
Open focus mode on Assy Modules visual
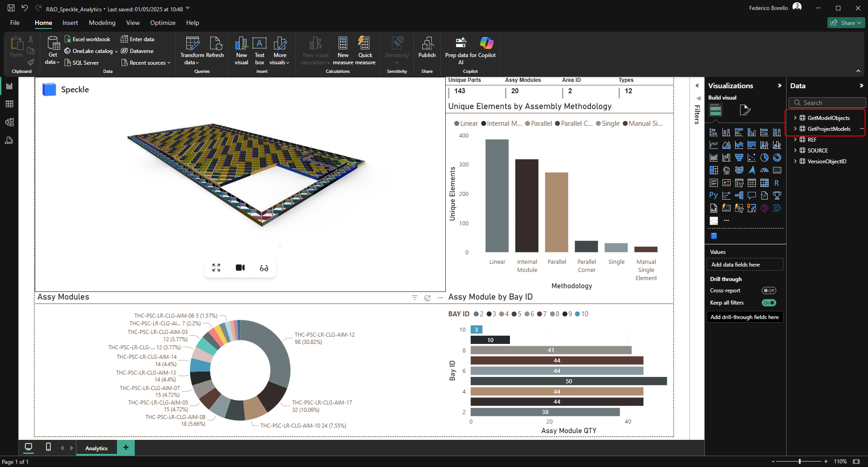[x=427, y=298]
